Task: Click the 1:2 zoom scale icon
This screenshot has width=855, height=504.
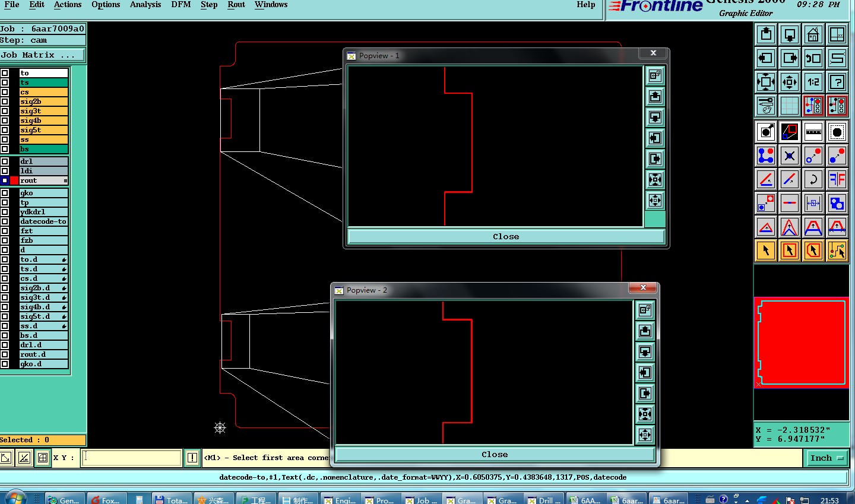Action: [813, 82]
